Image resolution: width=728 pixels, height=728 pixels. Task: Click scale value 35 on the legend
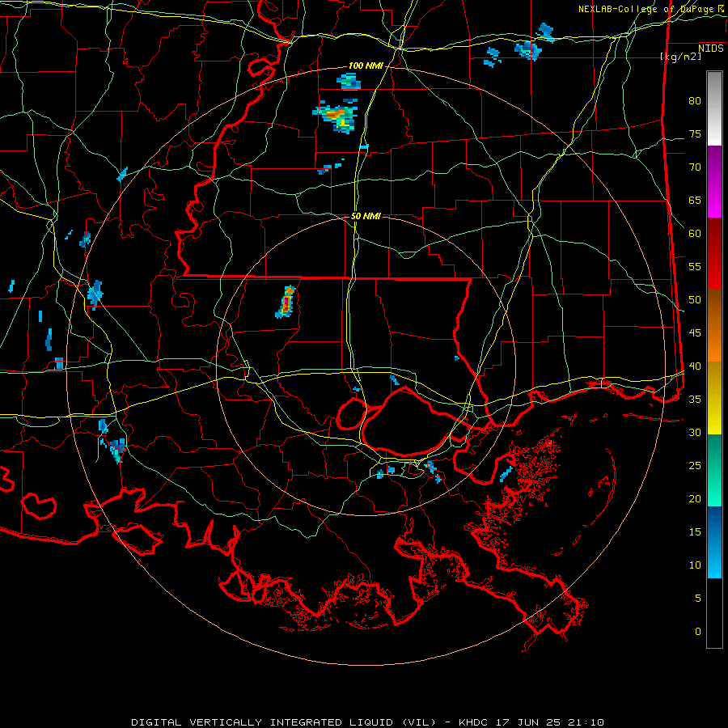(695, 400)
